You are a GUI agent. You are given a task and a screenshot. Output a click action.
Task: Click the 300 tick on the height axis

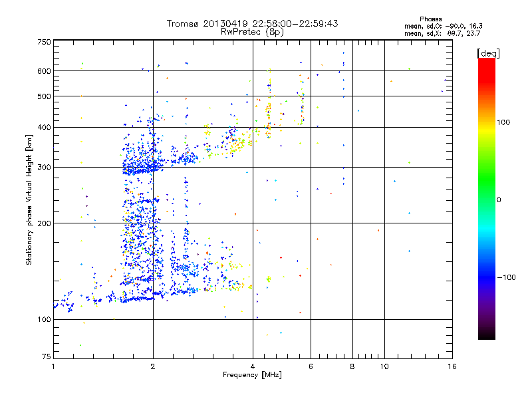pyautogui.click(x=44, y=167)
